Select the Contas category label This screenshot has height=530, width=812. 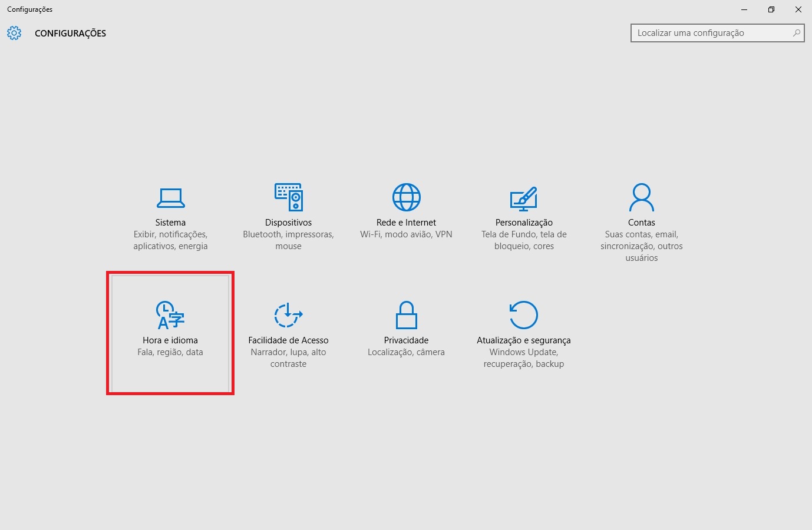click(x=642, y=223)
